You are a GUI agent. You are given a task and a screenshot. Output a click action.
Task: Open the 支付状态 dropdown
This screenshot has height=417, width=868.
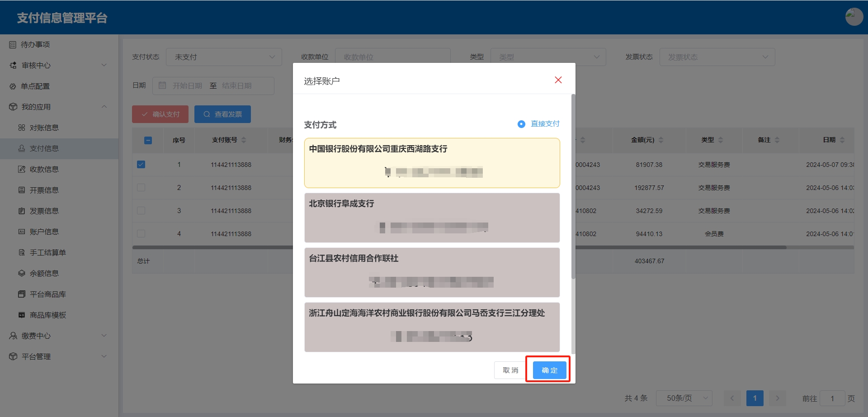point(224,57)
